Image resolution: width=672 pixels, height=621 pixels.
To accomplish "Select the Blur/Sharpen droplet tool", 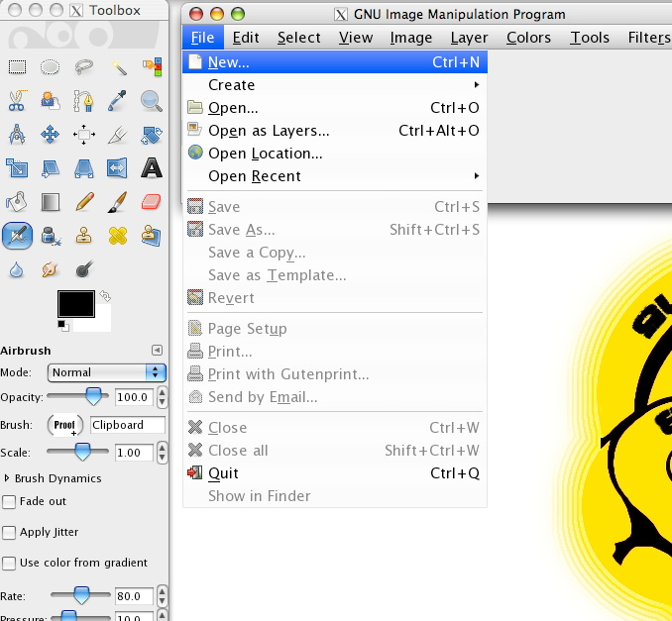I will pos(17,269).
